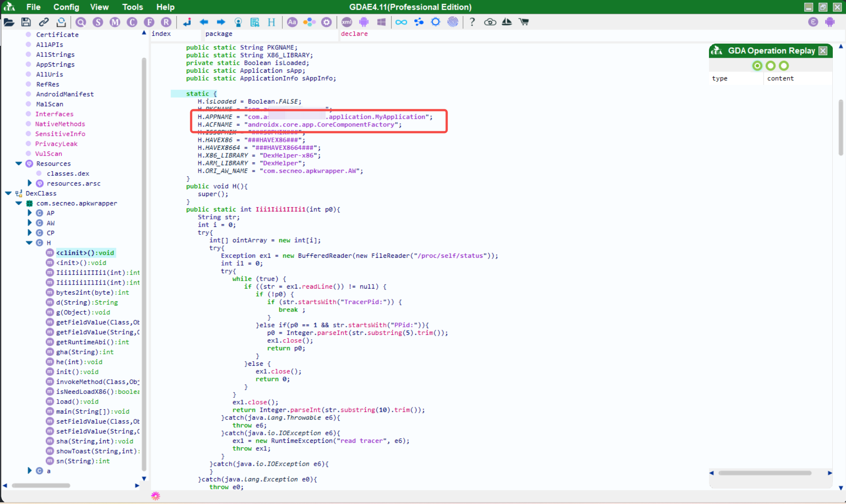846x504 pixels.
Task: Click first green circle in Operation Replay
Action: (x=757, y=66)
